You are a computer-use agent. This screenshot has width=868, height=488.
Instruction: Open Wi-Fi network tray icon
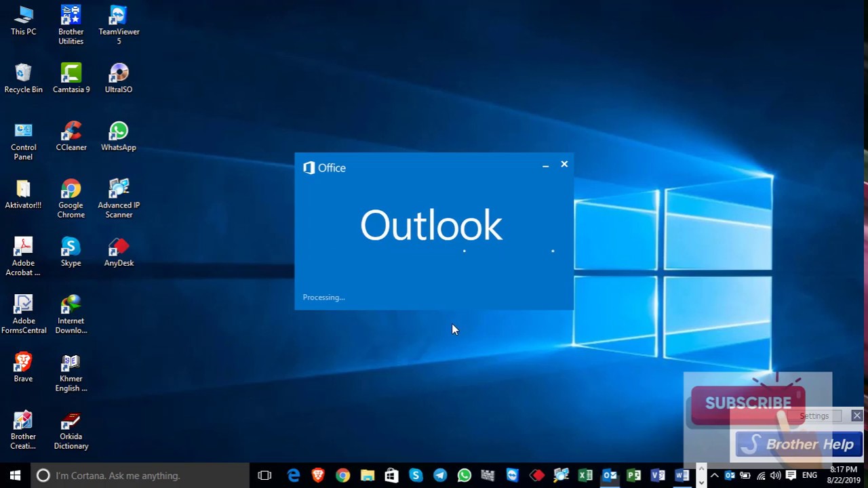(x=761, y=476)
